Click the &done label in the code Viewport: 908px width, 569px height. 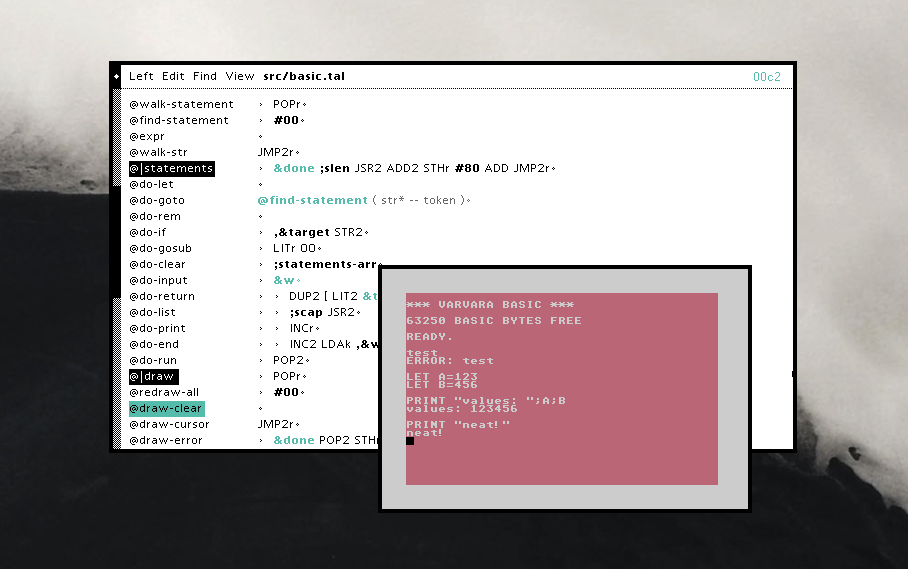pyautogui.click(x=294, y=168)
